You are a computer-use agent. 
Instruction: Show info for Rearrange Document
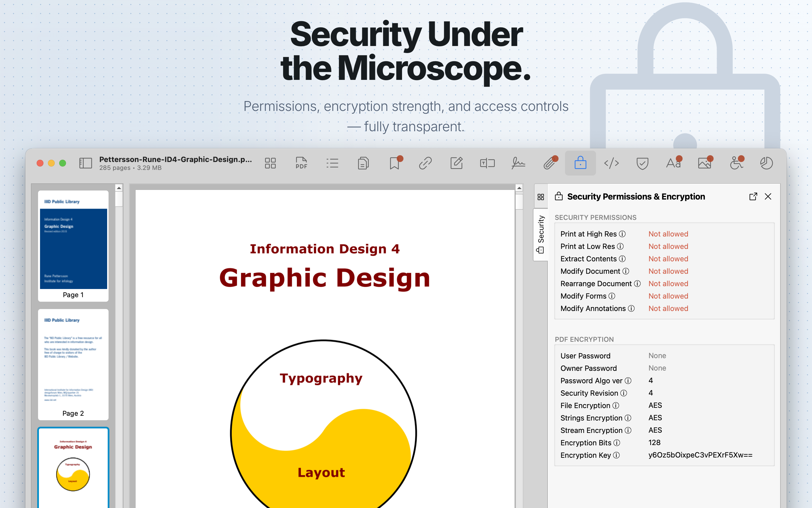click(x=637, y=284)
